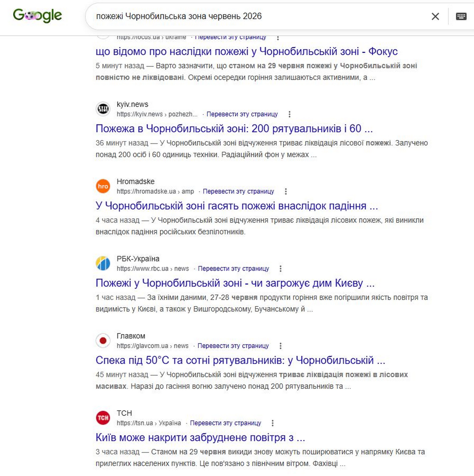Click the РБК-Україна favicon
Screen dimensions: 474x476
point(103,263)
